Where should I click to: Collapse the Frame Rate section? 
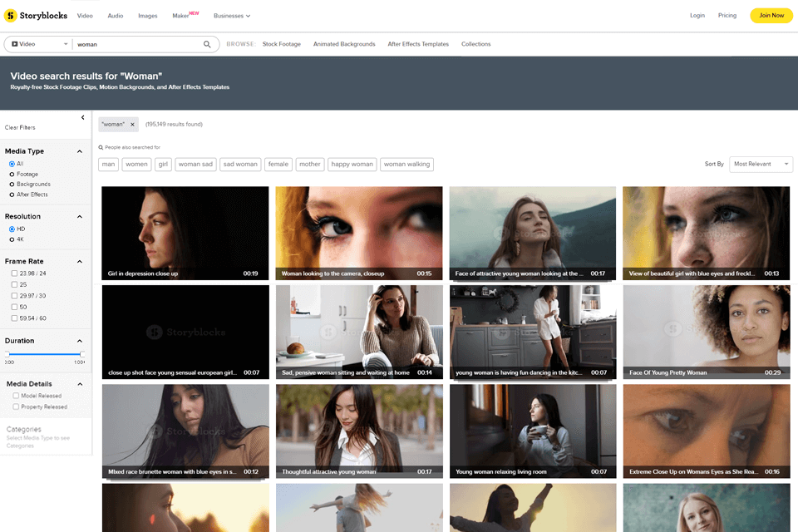80,261
